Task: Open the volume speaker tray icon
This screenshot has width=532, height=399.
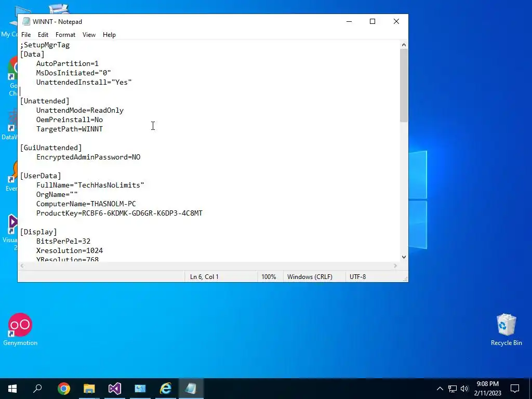Action: click(464, 389)
